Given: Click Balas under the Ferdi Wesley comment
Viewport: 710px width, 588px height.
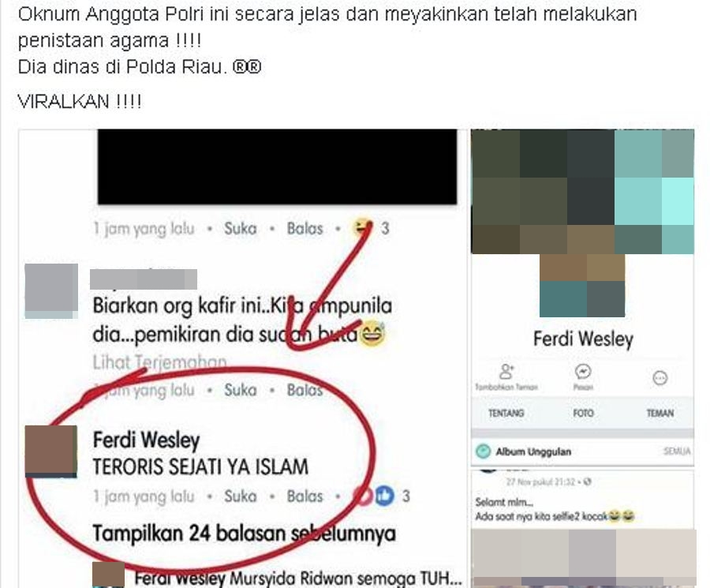Looking at the screenshot, I should [305, 496].
